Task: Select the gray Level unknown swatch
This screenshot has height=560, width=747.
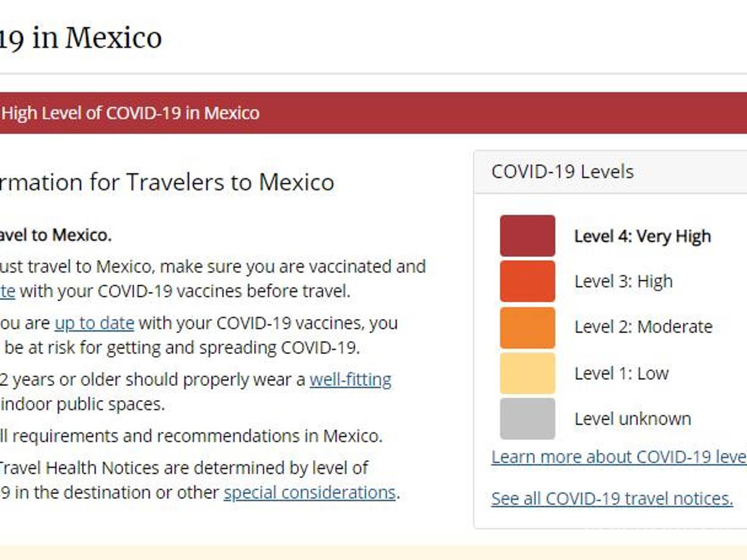Action: tap(527, 418)
